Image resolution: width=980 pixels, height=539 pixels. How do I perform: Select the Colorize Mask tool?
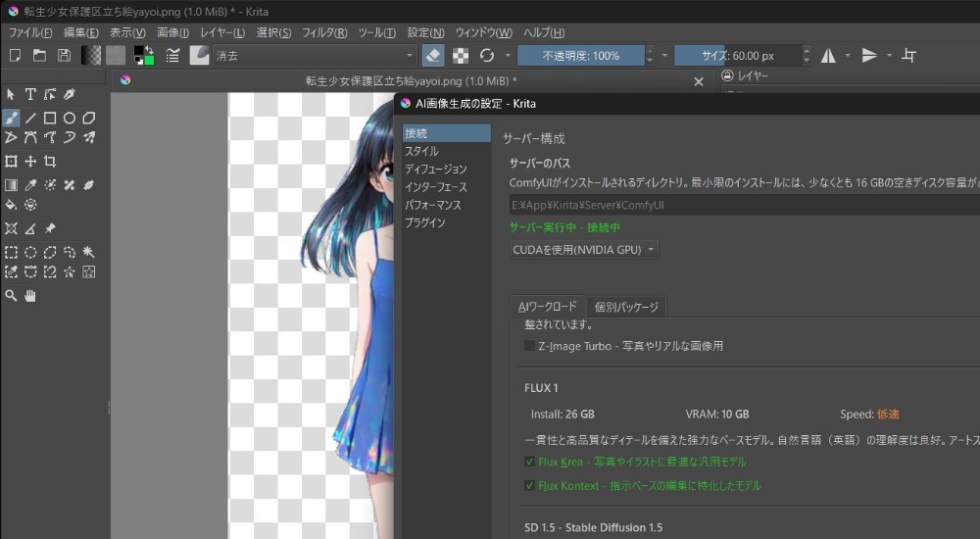pos(50,185)
